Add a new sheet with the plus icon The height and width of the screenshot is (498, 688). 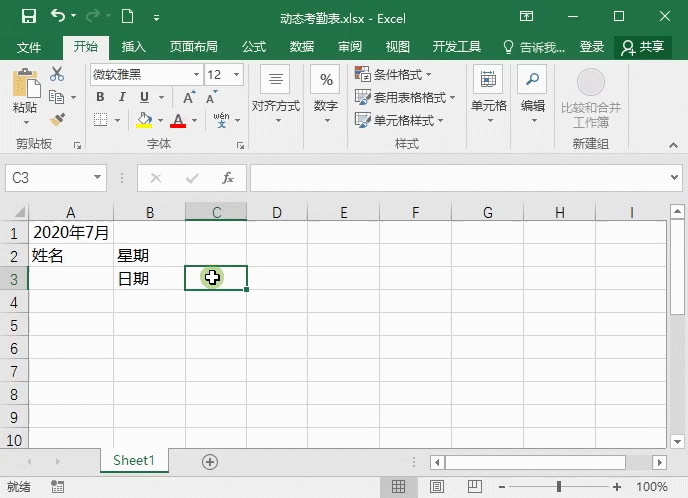pyautogui.click(x=210, y=461)
